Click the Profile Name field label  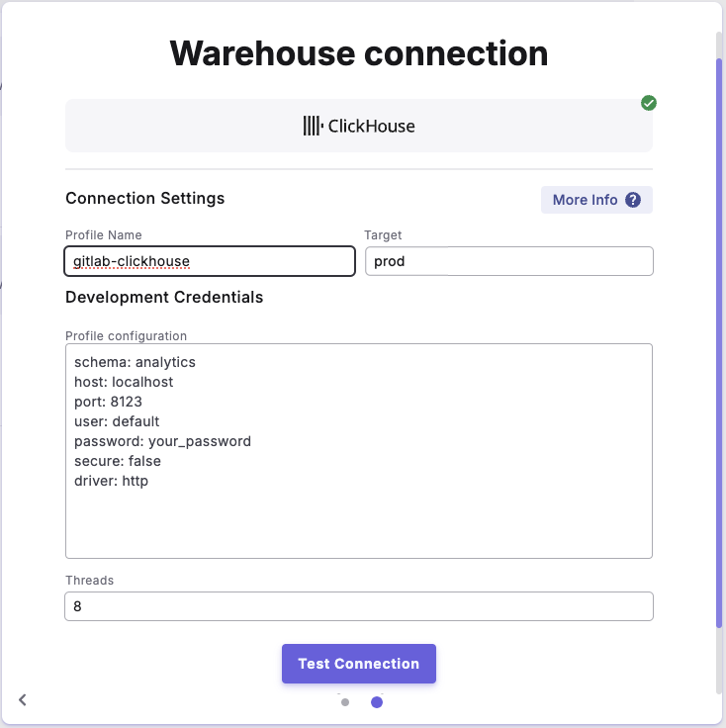point(104,235)
